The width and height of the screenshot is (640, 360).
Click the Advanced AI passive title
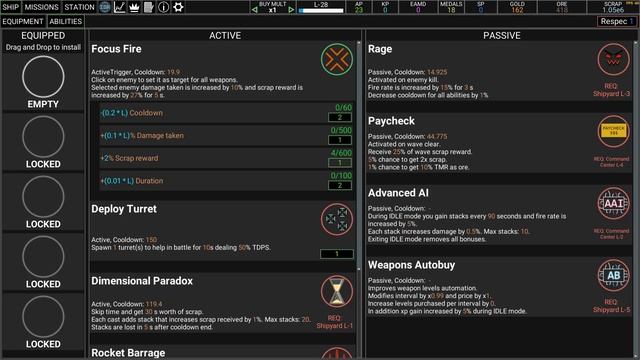point(398,193)
